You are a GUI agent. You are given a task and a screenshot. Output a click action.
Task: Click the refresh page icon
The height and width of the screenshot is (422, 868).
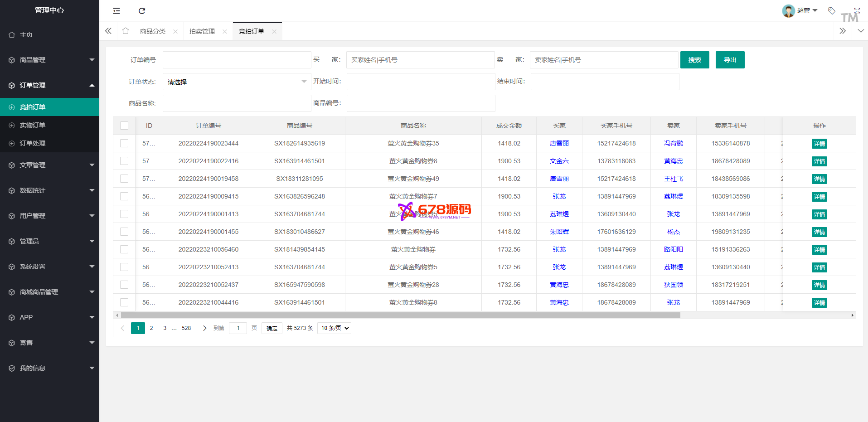click(142, 11)
